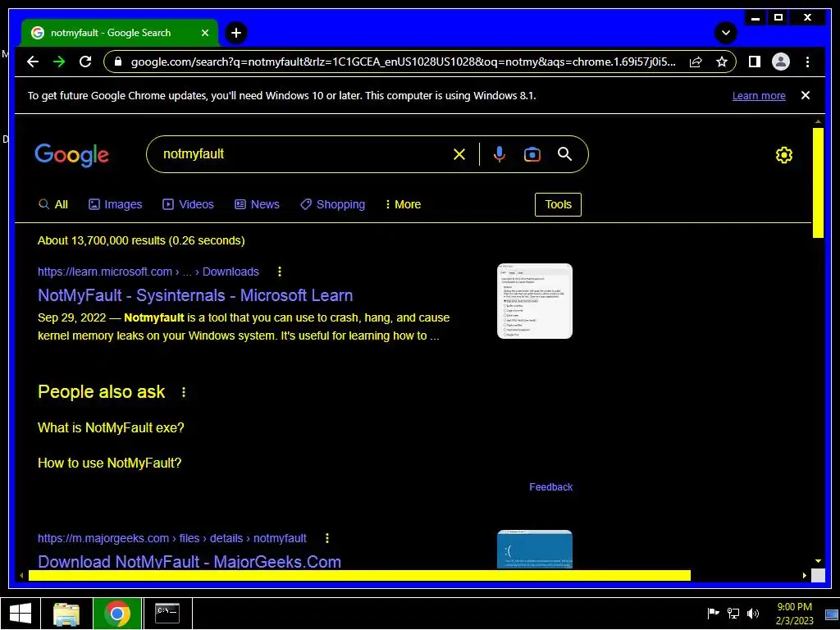Open Chrome tab search chevron button
The image size is (840, 630).
(x=725, y=33)
